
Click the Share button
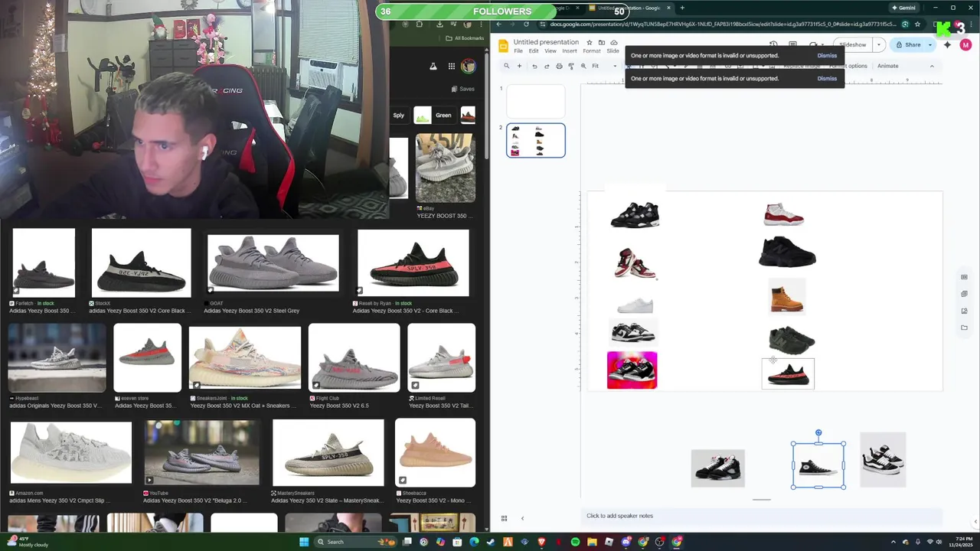909,44
